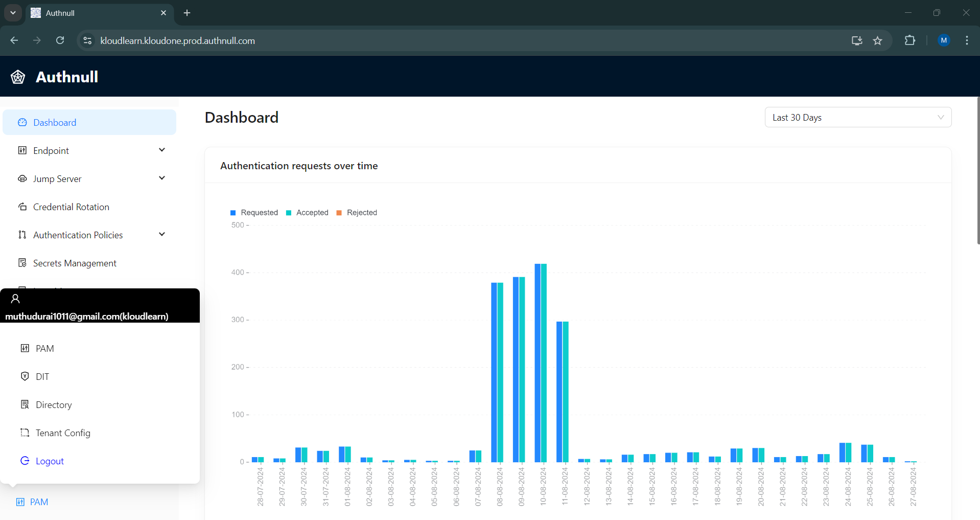The image size is (980, 520).
Task: Click the browser address bar URL
Action: tap(177, 40)
